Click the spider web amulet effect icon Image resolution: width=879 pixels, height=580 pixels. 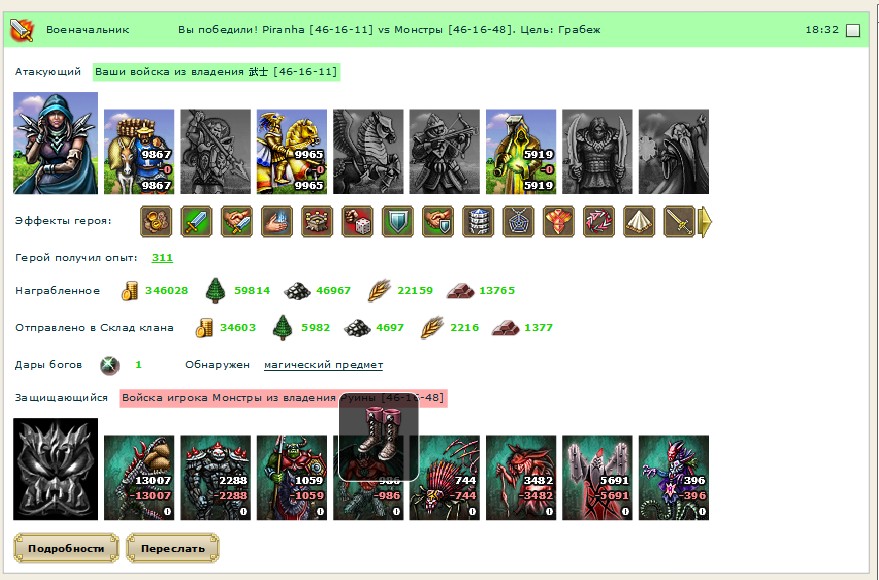519,221
